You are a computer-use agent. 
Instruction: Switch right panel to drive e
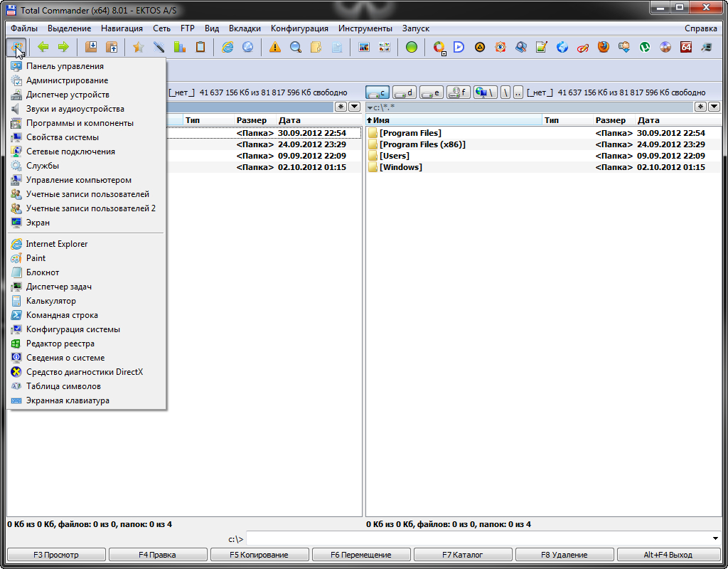point(432,92)
